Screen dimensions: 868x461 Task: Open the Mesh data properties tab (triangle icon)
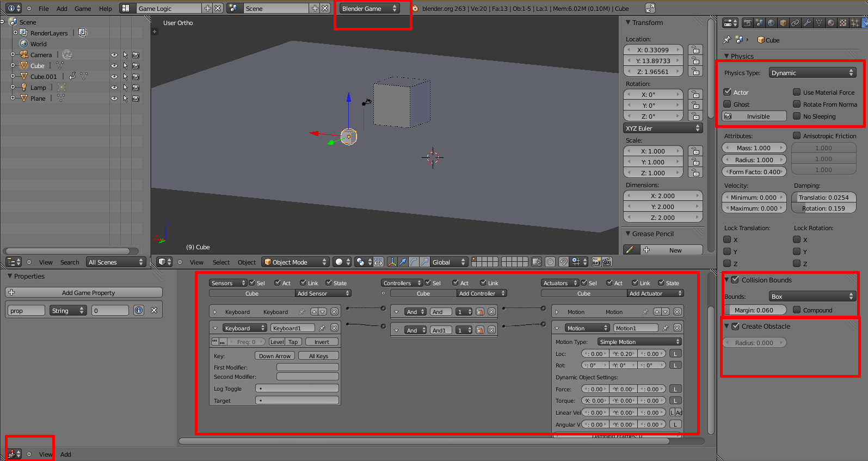pos(819,23)
